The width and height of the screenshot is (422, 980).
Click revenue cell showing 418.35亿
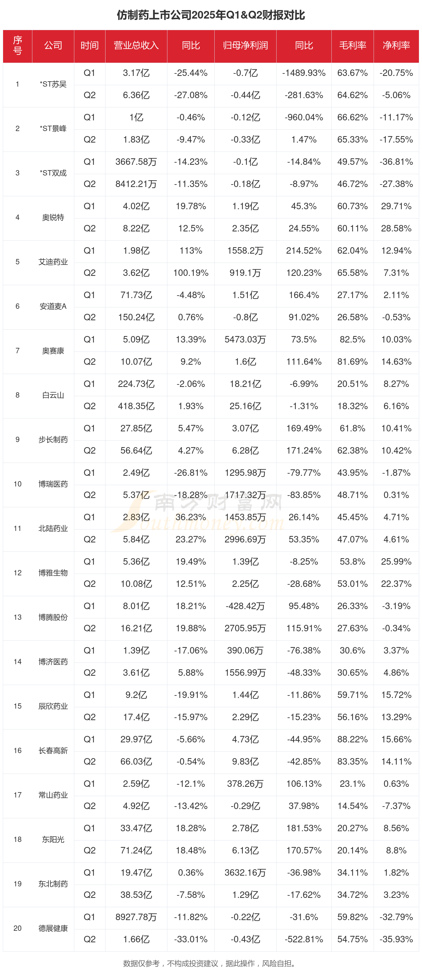tap(136, 406)
